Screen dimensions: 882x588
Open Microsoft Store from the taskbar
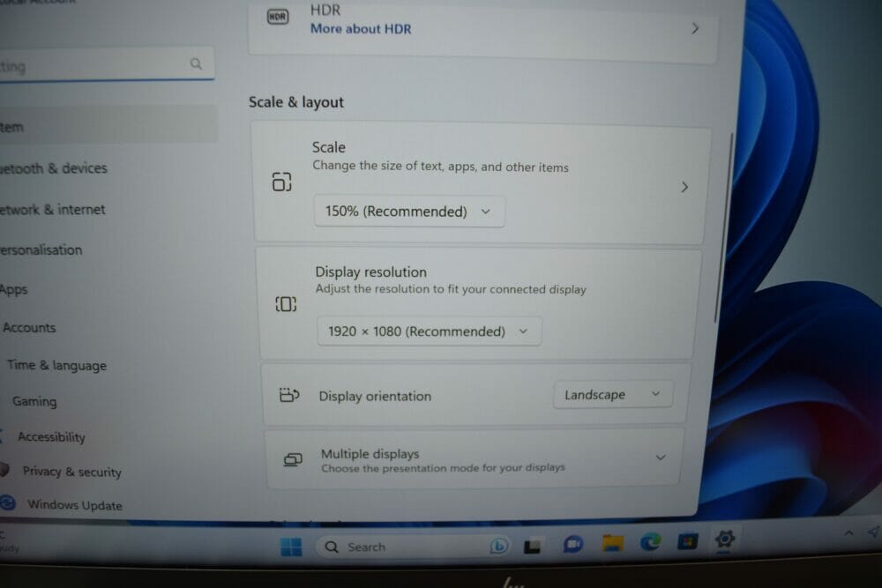click(x=687, y=541)
